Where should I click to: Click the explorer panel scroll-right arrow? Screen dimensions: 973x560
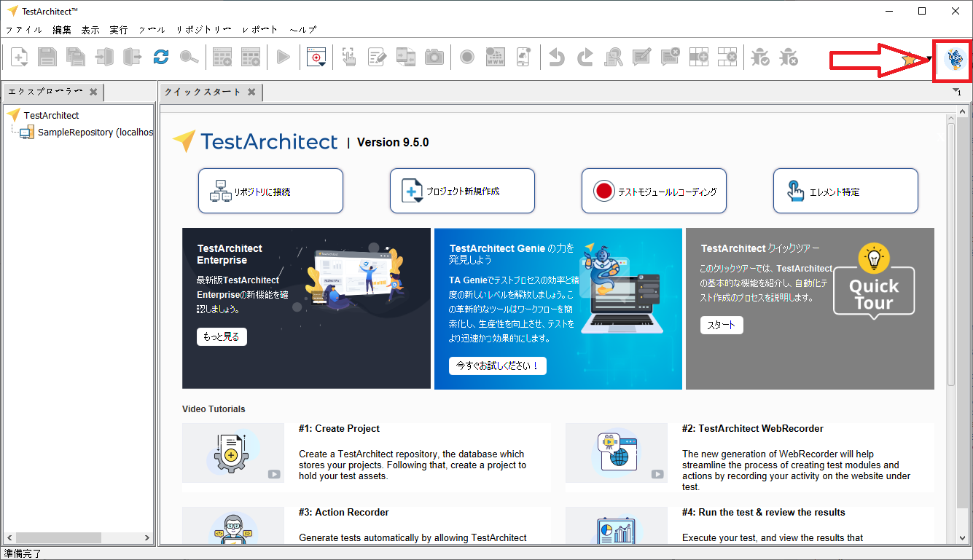(x=146, y=538)
